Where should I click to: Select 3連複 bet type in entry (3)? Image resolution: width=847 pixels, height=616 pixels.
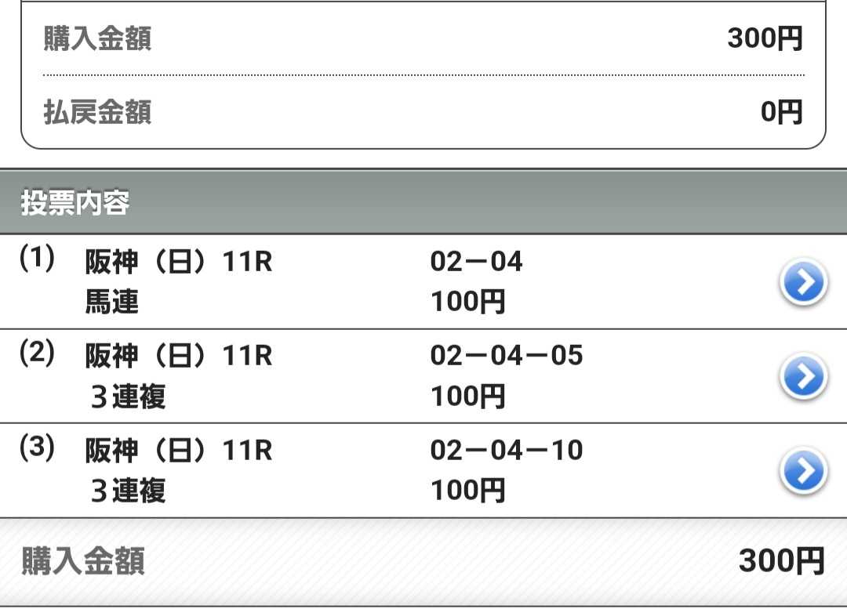pos(128,491)
